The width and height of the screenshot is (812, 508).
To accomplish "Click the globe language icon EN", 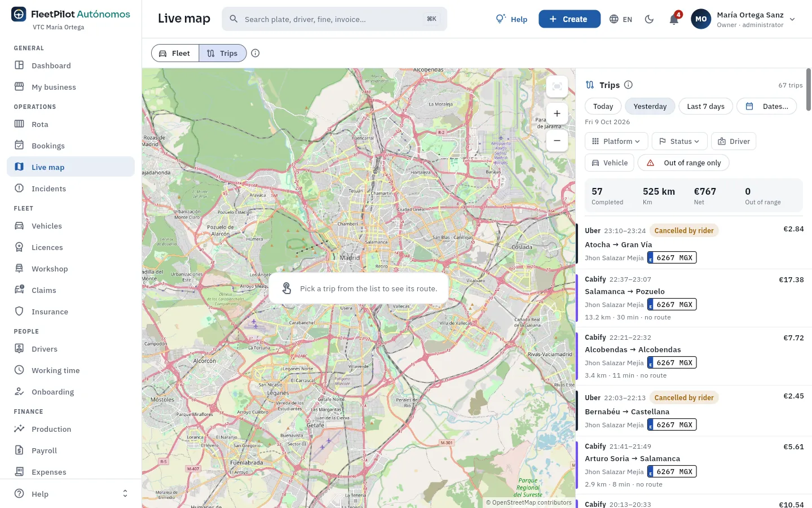I will [621, 19].
